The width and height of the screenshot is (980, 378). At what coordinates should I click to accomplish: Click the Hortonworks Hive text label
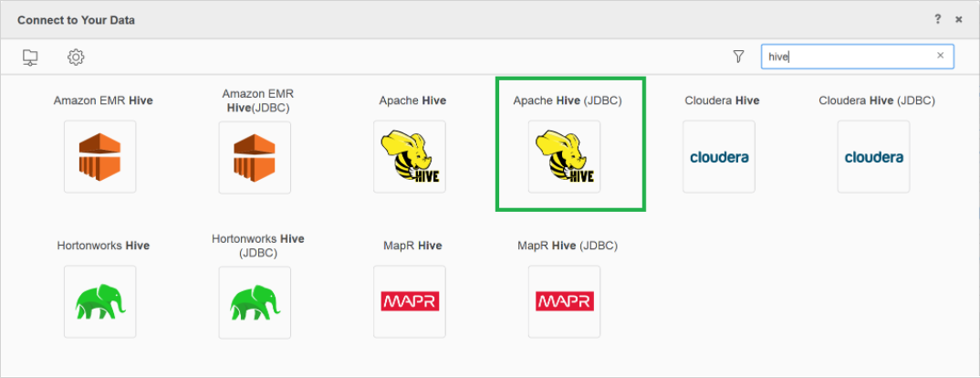(103, 246)
